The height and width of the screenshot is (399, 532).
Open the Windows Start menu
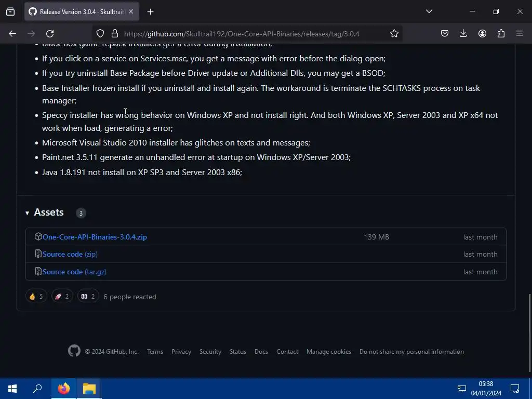(12, 389)
